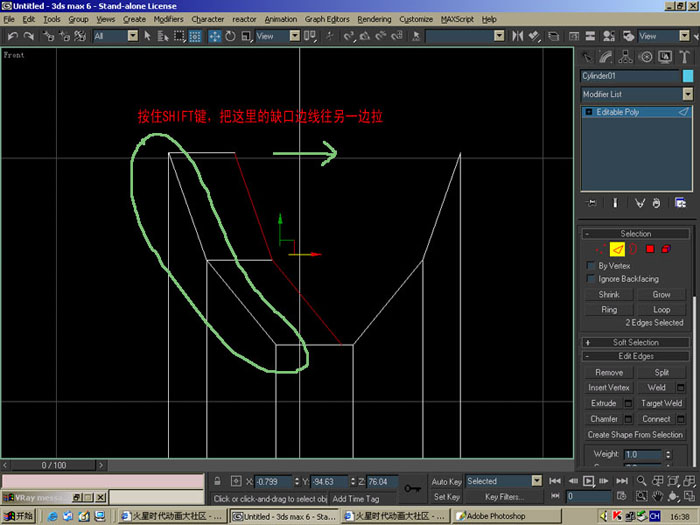The image size is (700, 525).
Task: Select Edge sub-object level icon
Action: [x=617, y=249]
